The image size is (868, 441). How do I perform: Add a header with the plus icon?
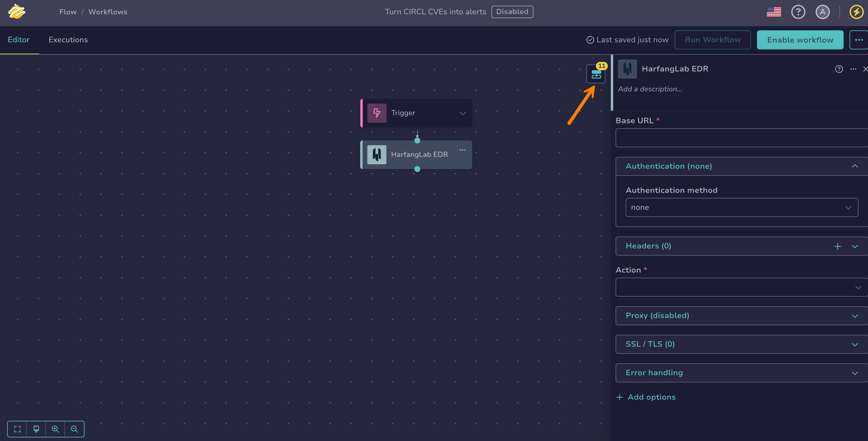point(838,246)
